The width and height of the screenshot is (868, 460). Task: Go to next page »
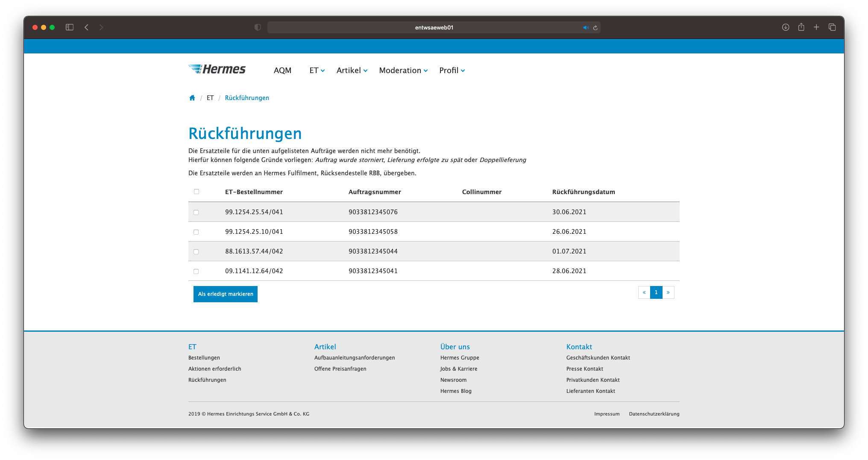pyautogui.click(x=668, y=292)
